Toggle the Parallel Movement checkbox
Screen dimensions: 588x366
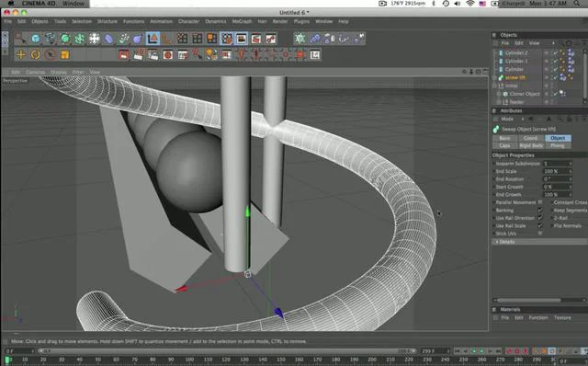(540, 202)
